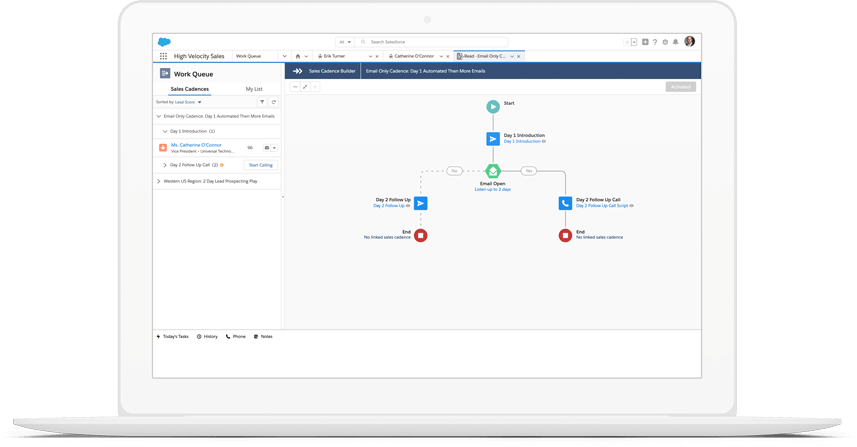The height and width of the screenshot is (447, 857).
Task: Click the lead icon beside Catherine O'Connor
Action: (162, 148)
